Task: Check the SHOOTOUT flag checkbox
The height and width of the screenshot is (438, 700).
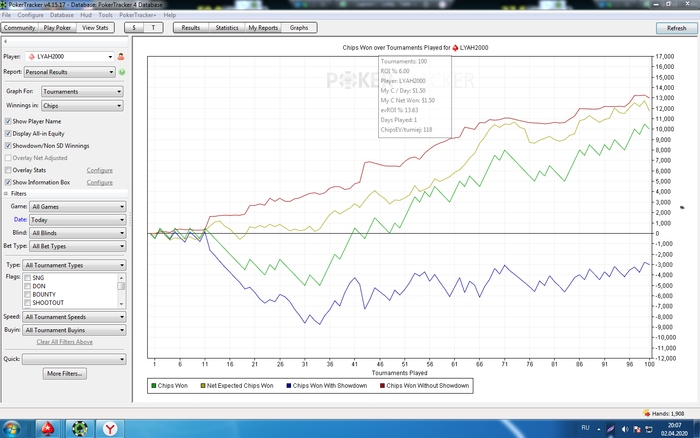Action: tap(28, 303)
